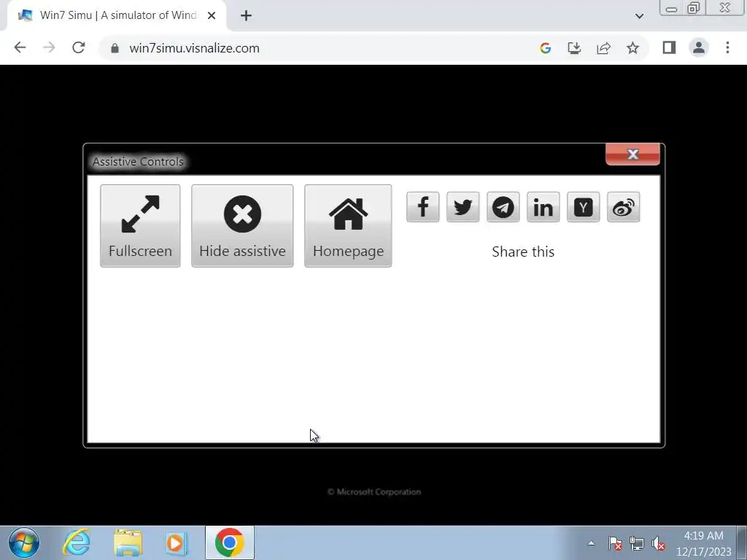The height and width of the screenshot is (560, 747).
Task: View site information via the lock icon
Action: pos(115,48)
